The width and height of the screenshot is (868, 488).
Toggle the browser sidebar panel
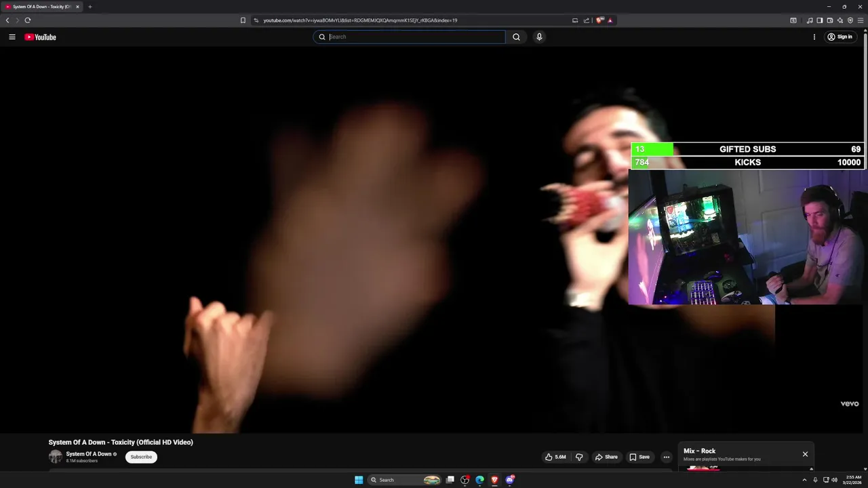[819, 20]
